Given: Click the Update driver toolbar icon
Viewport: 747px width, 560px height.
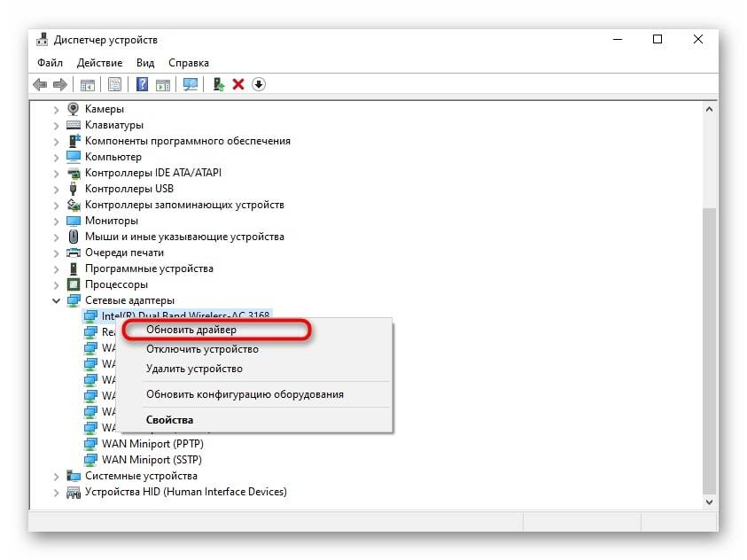Looking at the screenshot, I should point(218,84).
